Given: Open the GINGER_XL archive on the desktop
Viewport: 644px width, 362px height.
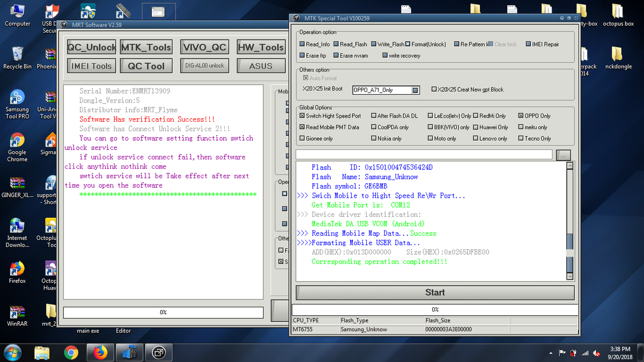Looking at the screenshot, I should [x=17, y=187].
